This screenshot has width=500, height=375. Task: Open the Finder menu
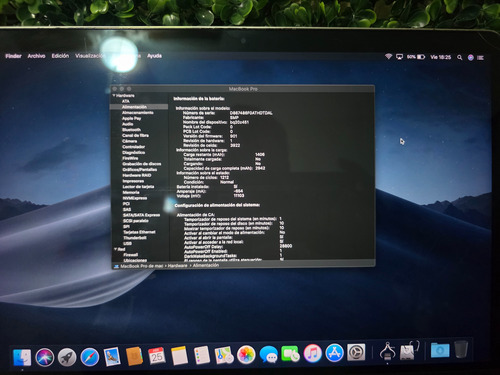13,56
